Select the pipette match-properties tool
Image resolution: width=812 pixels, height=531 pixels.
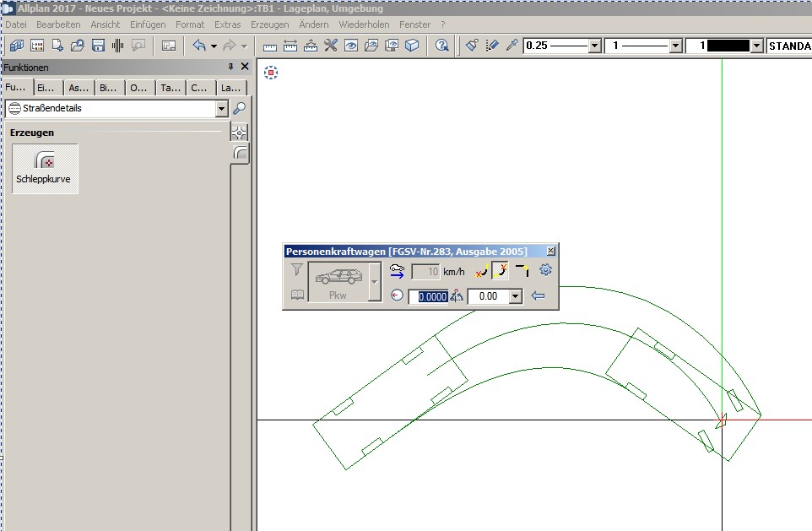pos(512,46)
